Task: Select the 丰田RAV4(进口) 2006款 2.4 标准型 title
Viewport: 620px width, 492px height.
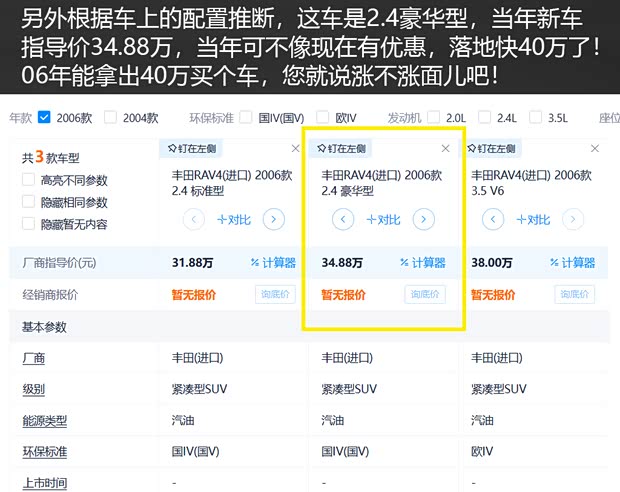Action: (x=232, y=183)
